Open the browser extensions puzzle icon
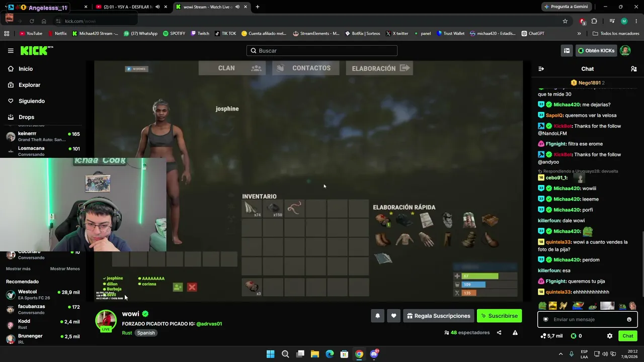The width and height of the screenshot is (644, 362). point(594,21)
